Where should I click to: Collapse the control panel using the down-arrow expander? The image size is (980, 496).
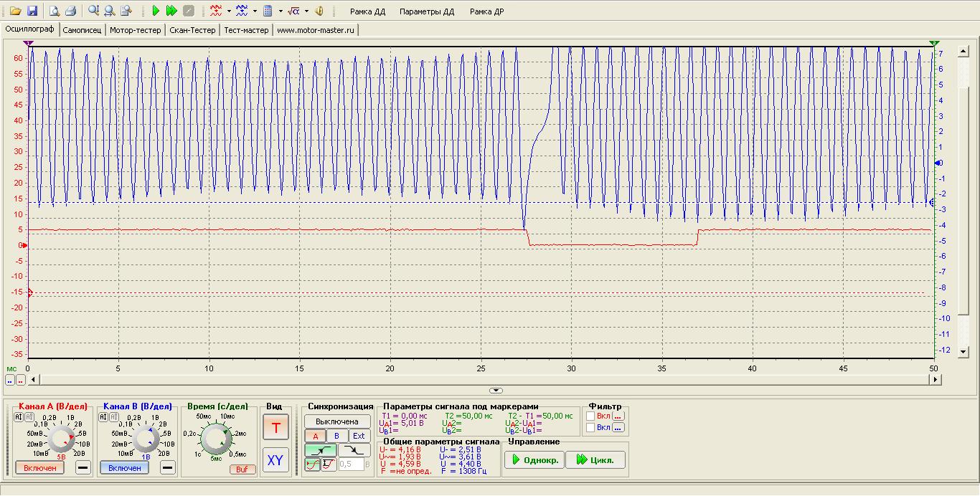[495, 390]
